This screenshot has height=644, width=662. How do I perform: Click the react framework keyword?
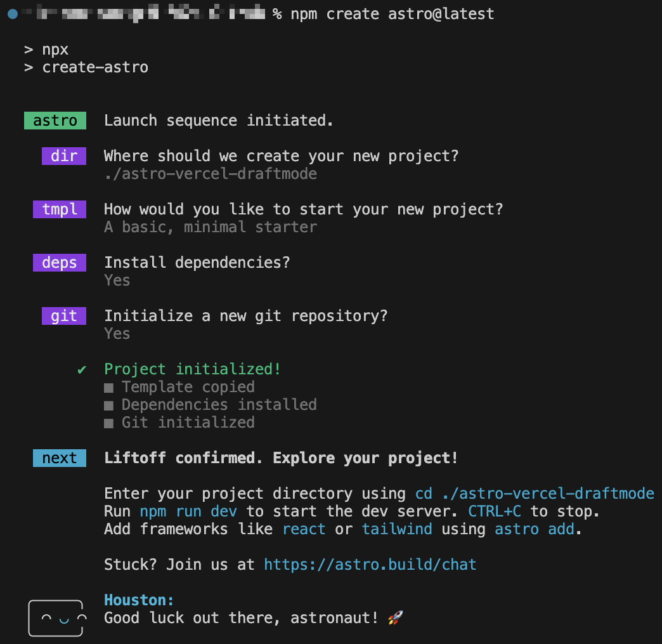pyautogui.click(x=304, y=529)
